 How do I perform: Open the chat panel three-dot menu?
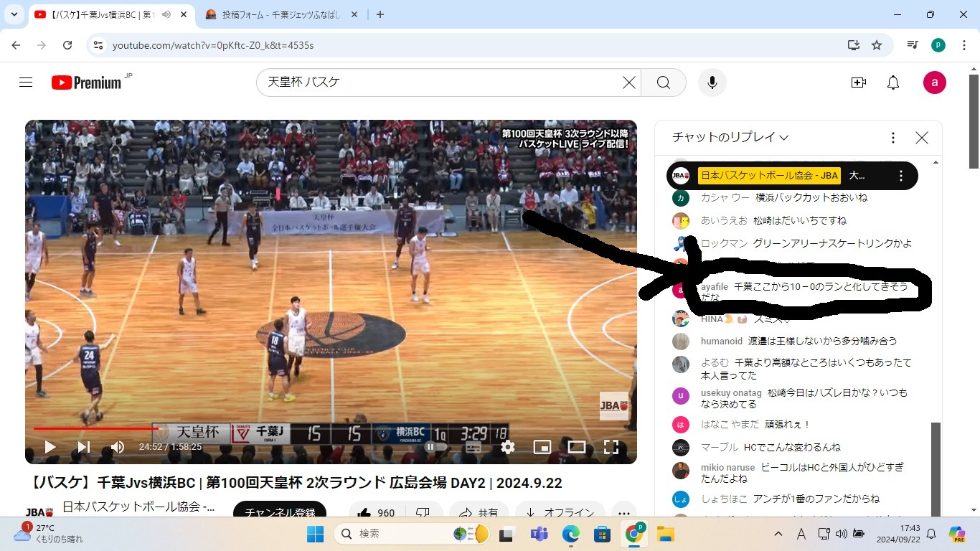(893, 138)
